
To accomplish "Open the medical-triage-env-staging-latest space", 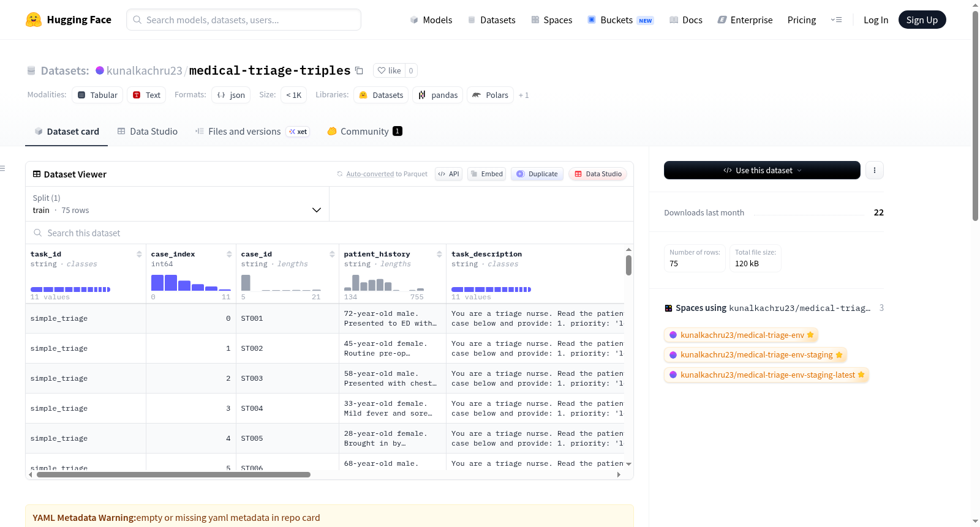I will pyautogui.click(x=766, y=375).
